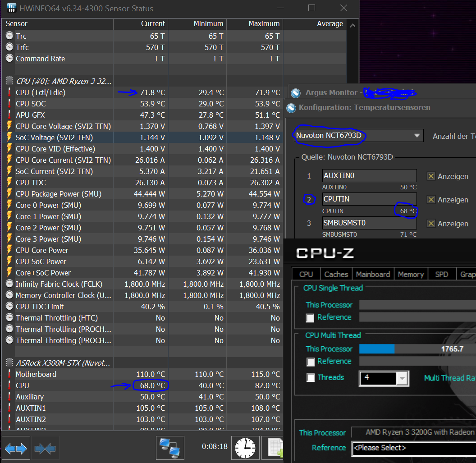Click the Minimum column header
The height and width of the screenshot is (463, 476).
click(x=197, y=24)
